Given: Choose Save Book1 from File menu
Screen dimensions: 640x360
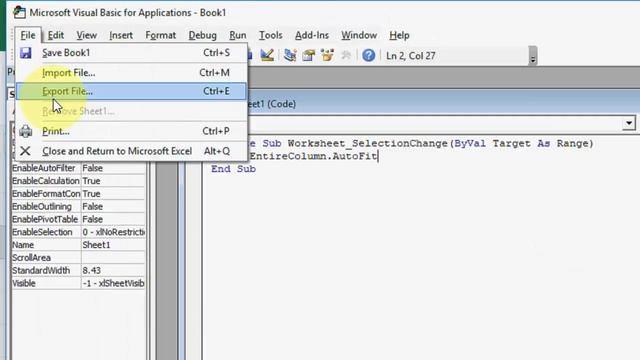Looking at the screenshot, I should [x=131, y=53].
